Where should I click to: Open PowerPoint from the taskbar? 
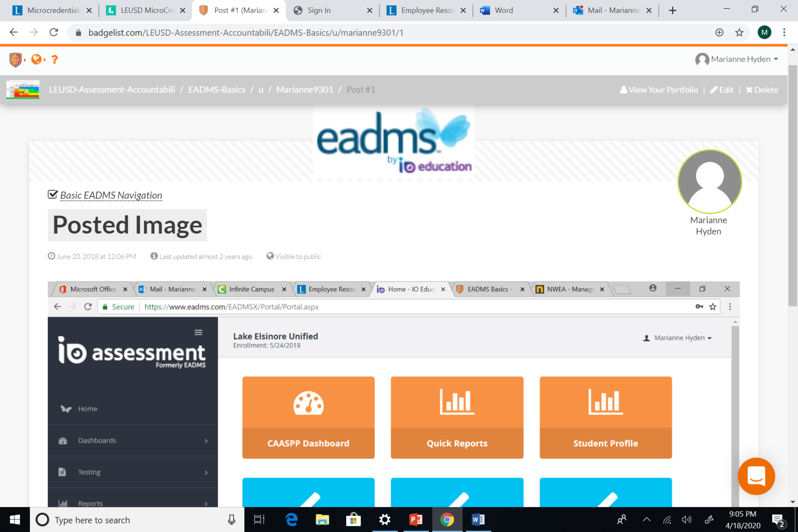tap(416, 520)
